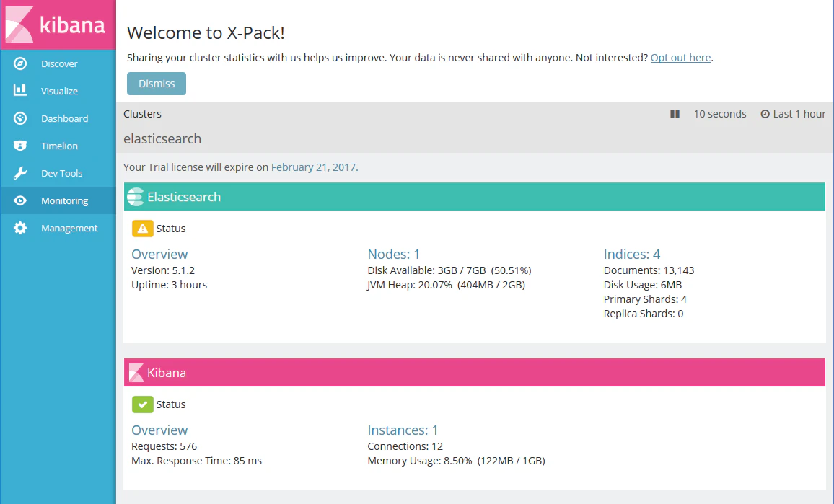
Task: Open the Indices: 4 link
Action: click(x=632, y=254)
